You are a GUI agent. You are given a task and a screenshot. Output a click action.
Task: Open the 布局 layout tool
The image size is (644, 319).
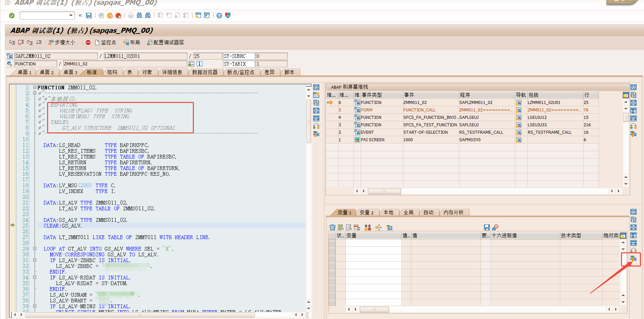point(132,42)
